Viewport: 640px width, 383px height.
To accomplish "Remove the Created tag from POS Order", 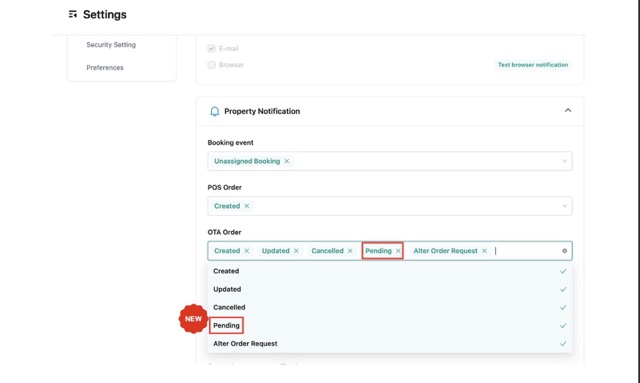I will [247, 206].
